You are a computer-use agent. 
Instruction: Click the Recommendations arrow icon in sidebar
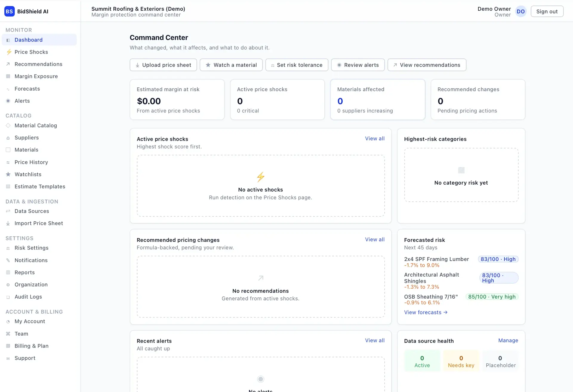pos(8,64)
